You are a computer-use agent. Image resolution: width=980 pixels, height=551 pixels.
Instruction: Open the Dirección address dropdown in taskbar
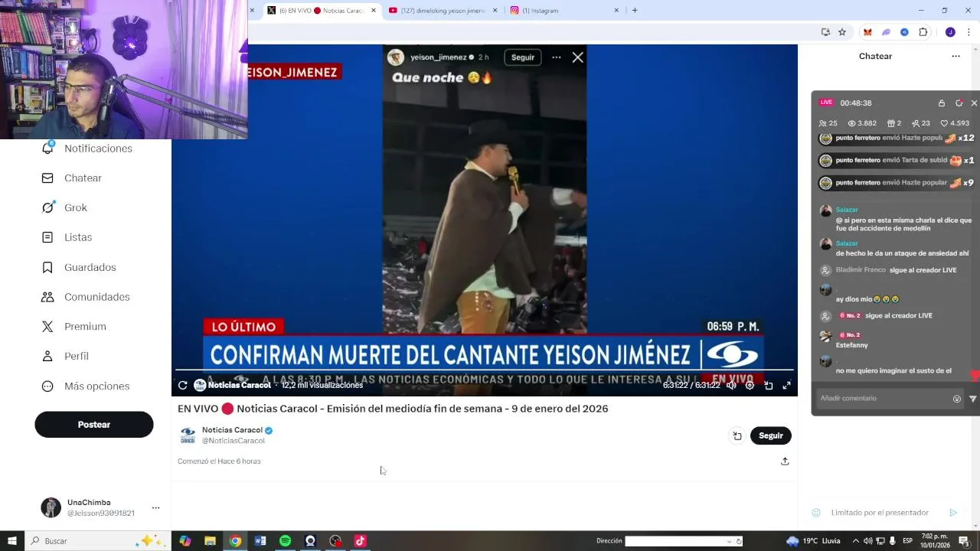click(x=729, y=541)
